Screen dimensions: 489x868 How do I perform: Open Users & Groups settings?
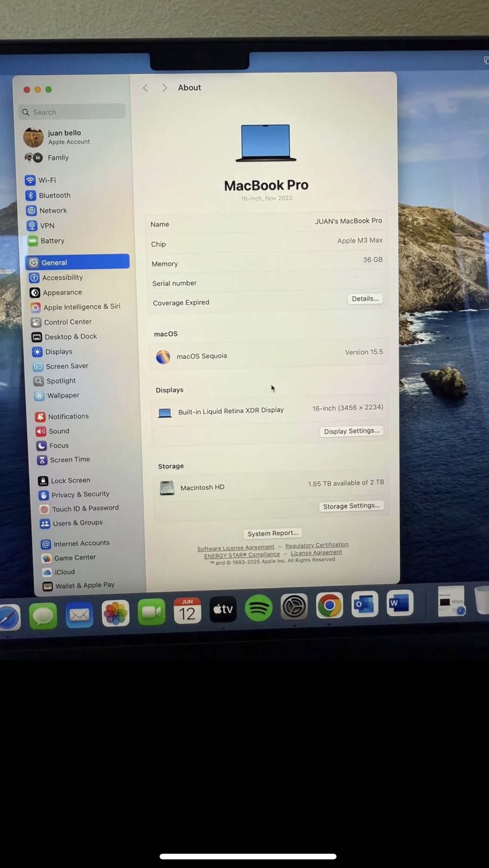click(72, 523)
